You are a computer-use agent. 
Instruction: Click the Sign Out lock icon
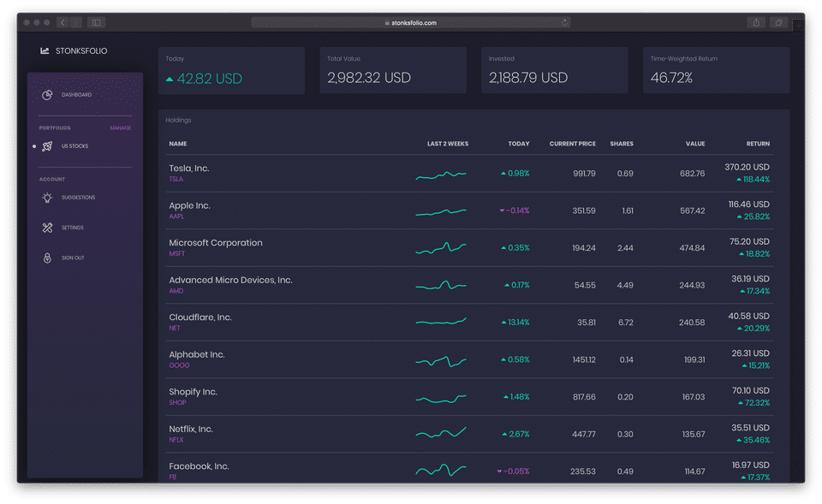click(x=47, y=258)
